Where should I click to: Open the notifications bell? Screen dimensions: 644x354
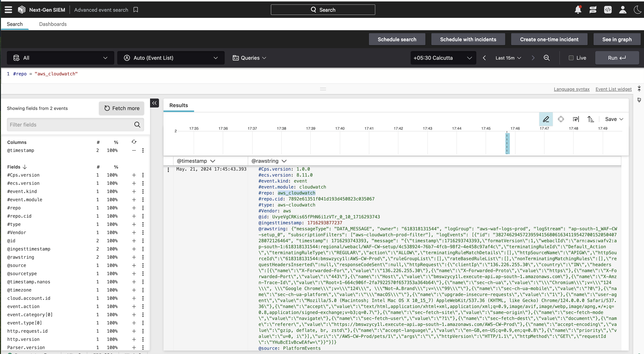578,10
